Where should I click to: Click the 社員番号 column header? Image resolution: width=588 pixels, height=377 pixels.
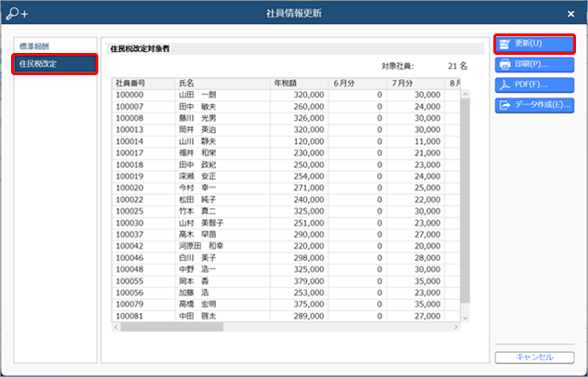pos(143,83)
